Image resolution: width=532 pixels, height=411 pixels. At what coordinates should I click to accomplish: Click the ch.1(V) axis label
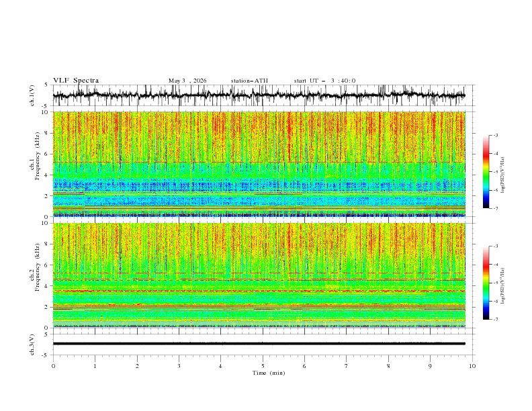tap(32, 95)
